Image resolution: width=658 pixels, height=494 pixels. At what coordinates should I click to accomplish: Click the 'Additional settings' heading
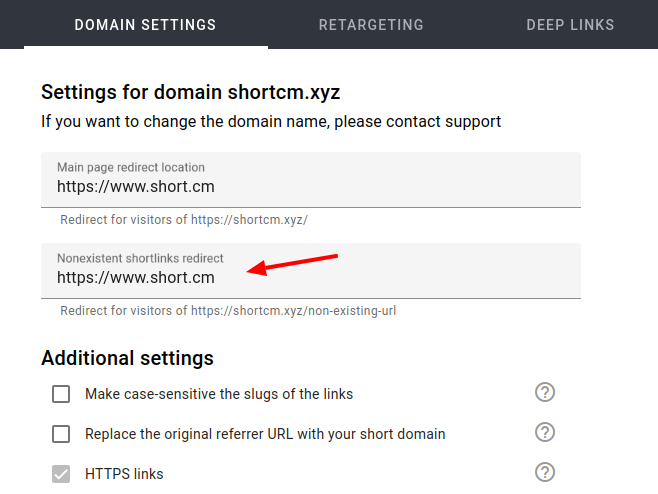[x=127, y=358]
